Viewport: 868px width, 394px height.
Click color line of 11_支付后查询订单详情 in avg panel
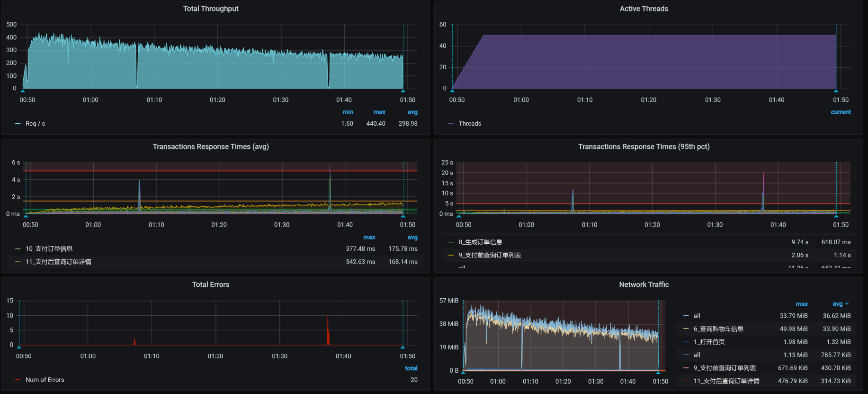pos(18,262)
